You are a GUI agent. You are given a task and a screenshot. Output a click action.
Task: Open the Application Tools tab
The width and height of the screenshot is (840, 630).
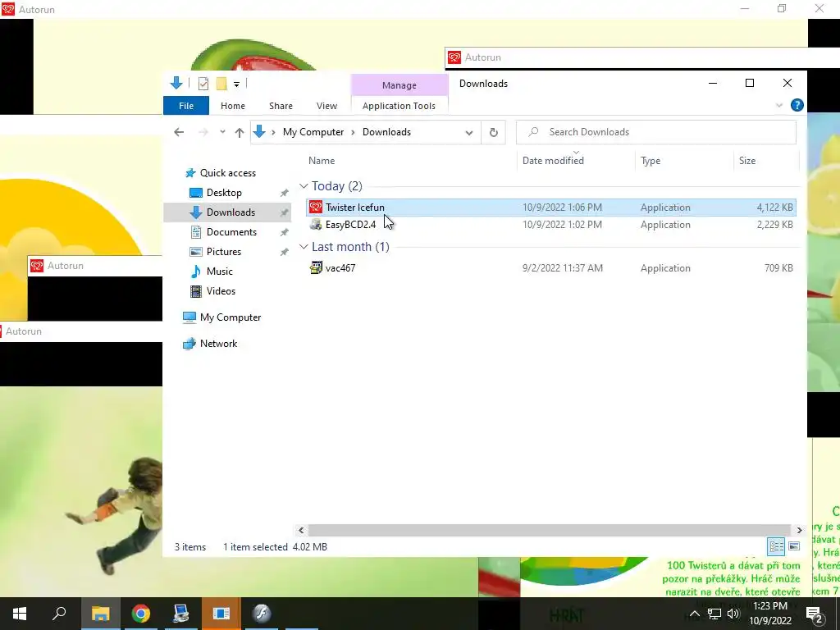[x=399, y=106]
